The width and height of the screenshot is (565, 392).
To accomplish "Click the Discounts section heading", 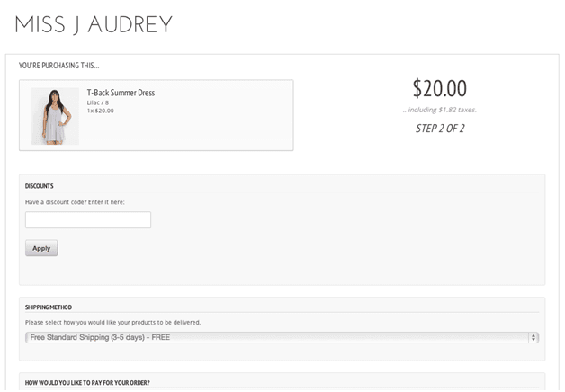I will [40, 186].
